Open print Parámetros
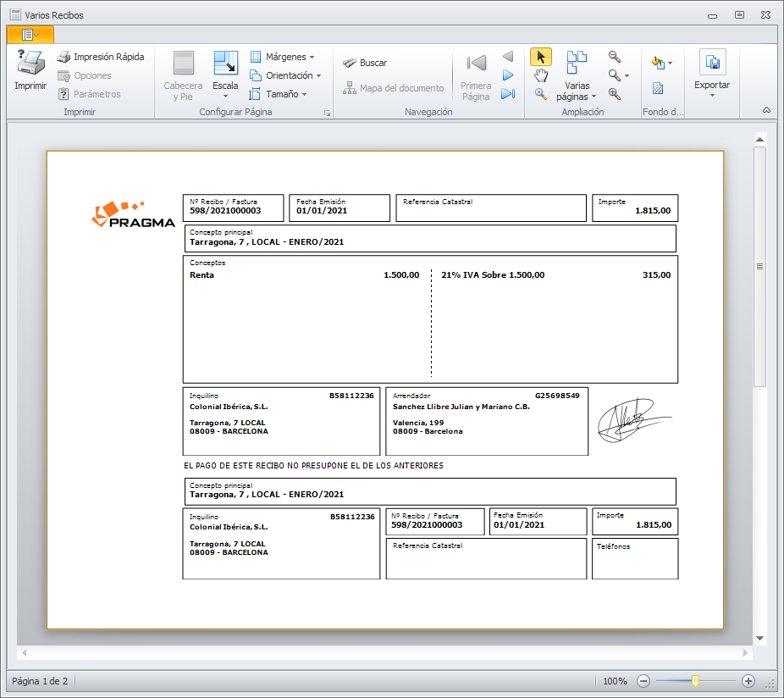 pyautogui.click(x=89, y=94)
